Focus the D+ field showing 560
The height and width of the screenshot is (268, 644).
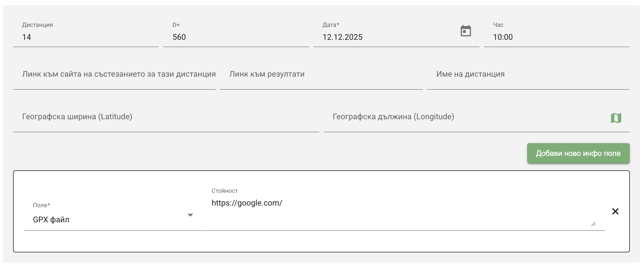(x=235, y=37)
